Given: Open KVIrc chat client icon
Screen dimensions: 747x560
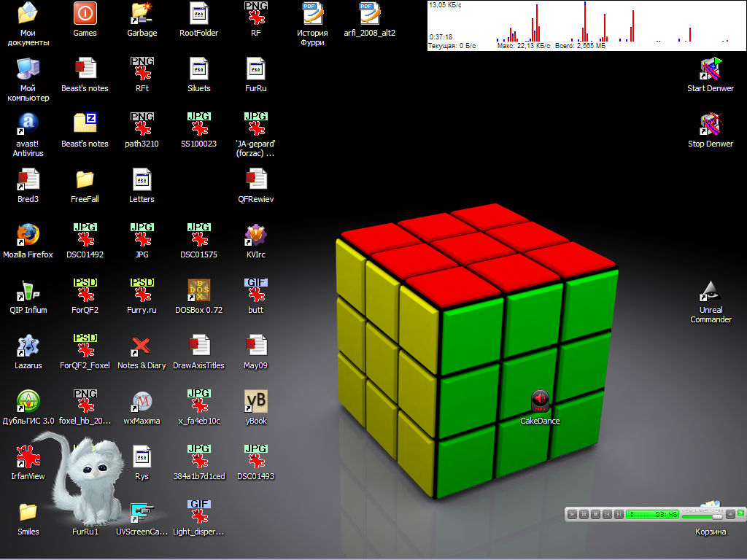Looking at the screenshot, I should click(x=256, y=235).
